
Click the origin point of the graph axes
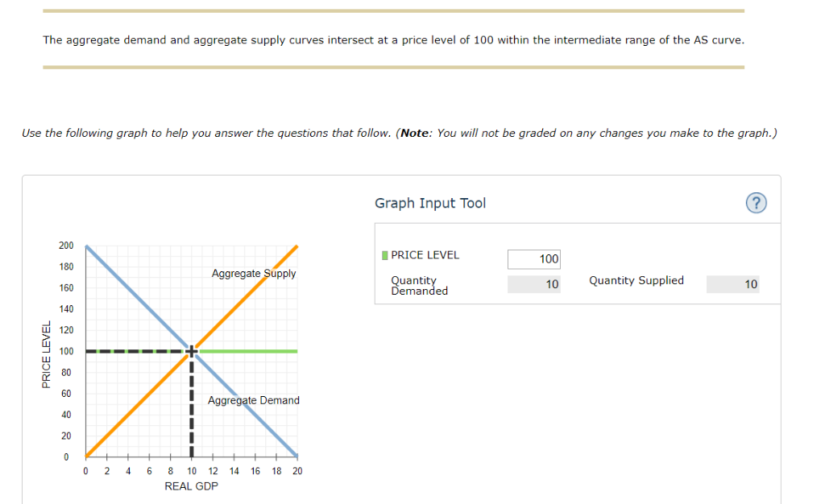(x=85, y=456)
